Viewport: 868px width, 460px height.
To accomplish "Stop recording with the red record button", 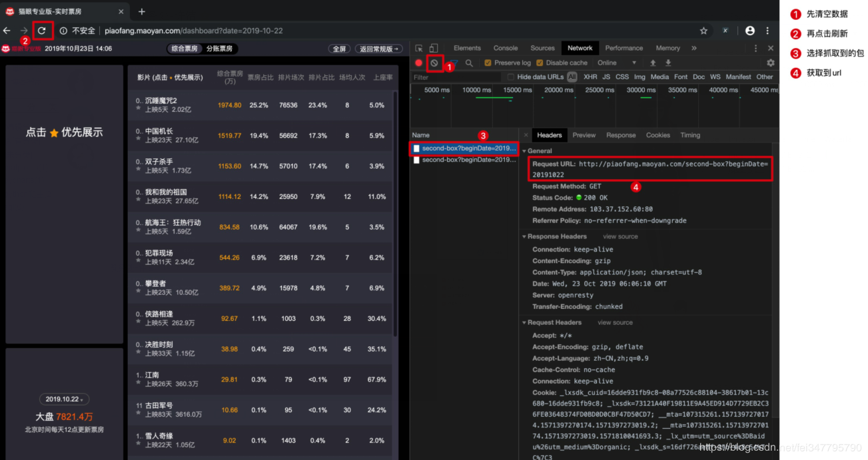I will (419, 63).
